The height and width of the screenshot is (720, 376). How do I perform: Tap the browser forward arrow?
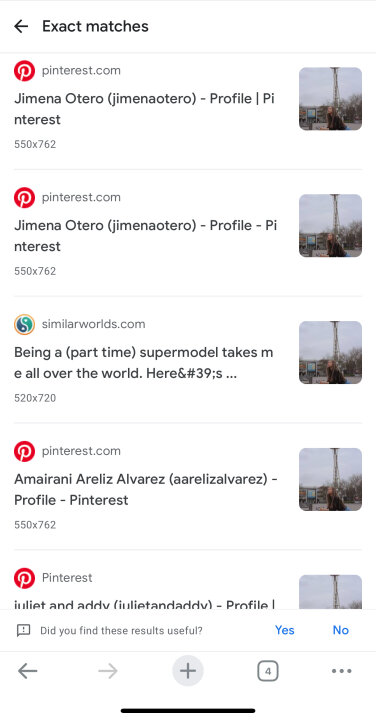pyautogui.click(x=108, y=671)
